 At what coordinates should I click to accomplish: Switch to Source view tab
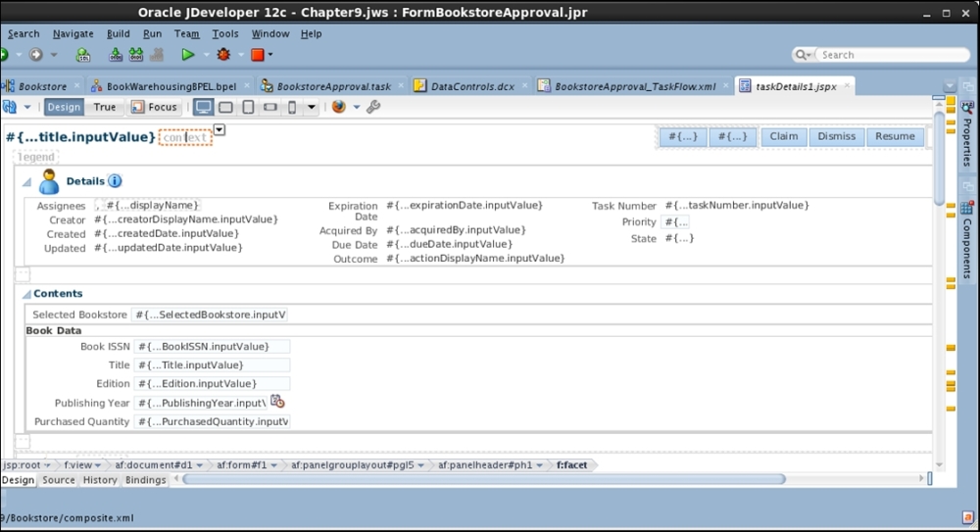59,480
